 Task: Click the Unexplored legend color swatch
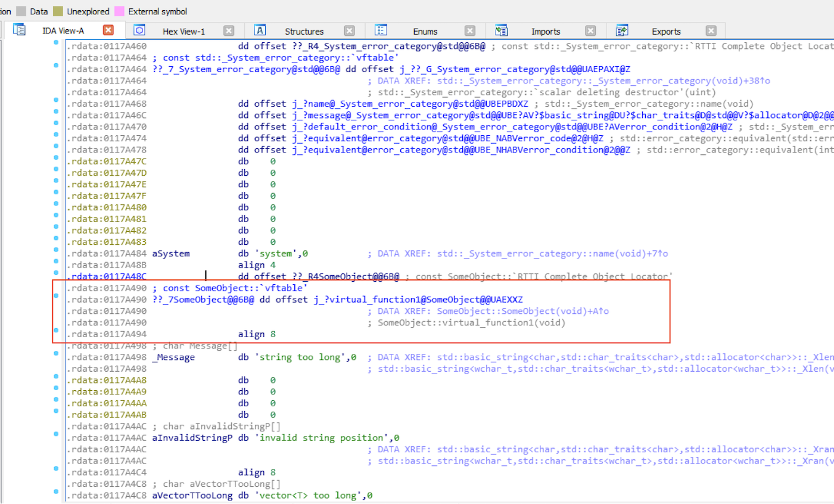tap(58, 11)
